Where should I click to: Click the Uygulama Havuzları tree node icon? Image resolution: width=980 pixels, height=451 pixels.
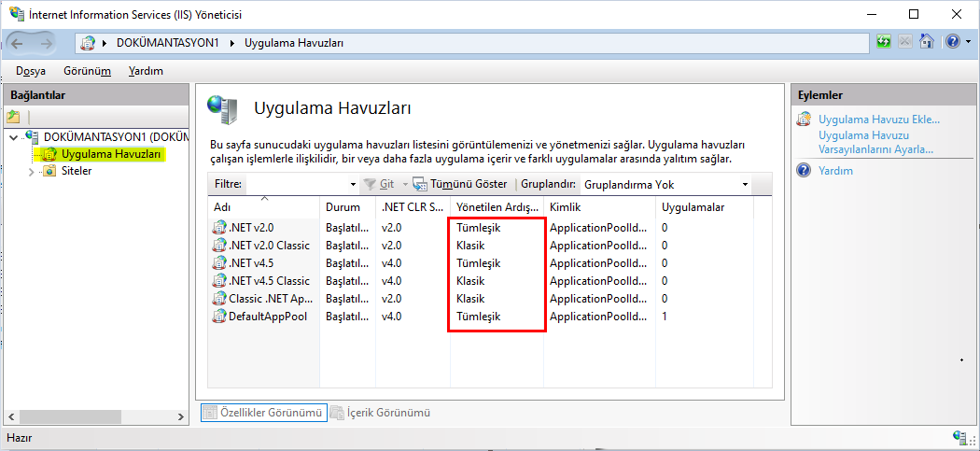pyautogui.click(x=50, y=154)
